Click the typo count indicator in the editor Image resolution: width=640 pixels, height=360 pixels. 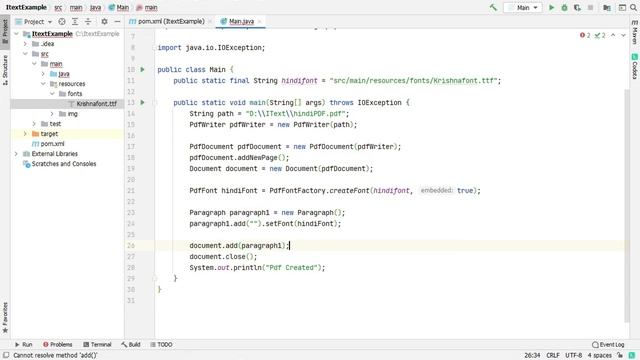coord(600,36)
